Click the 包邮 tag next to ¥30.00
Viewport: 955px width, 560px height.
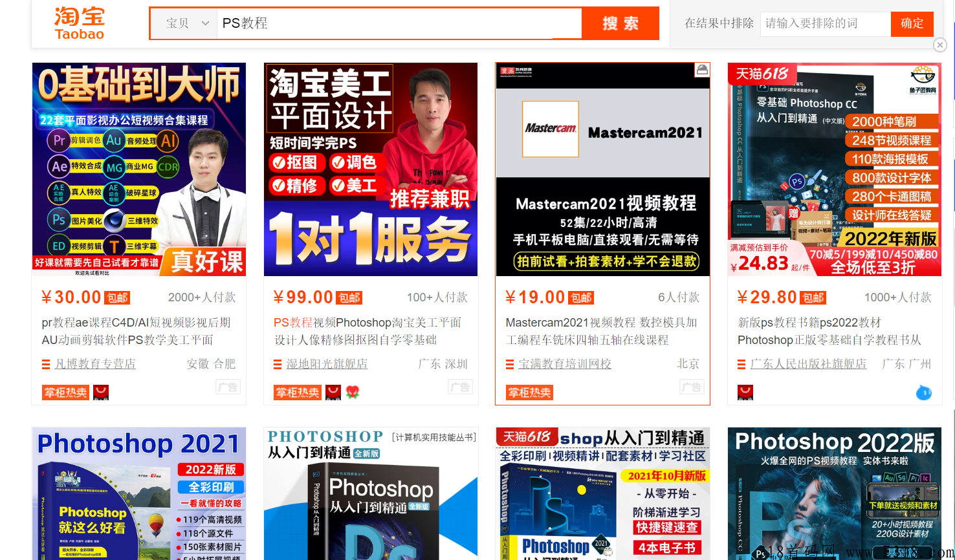point(117,297)
